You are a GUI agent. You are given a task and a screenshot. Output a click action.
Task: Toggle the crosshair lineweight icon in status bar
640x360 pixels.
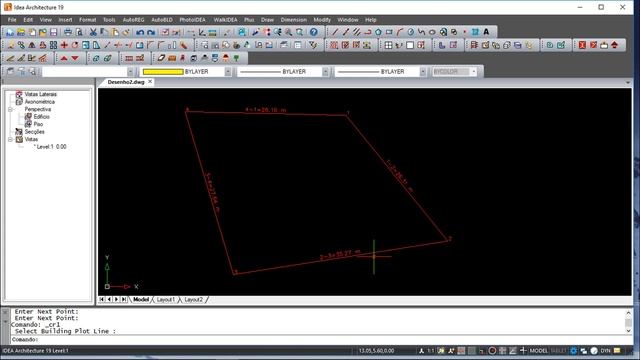click(x=523, y=351)
